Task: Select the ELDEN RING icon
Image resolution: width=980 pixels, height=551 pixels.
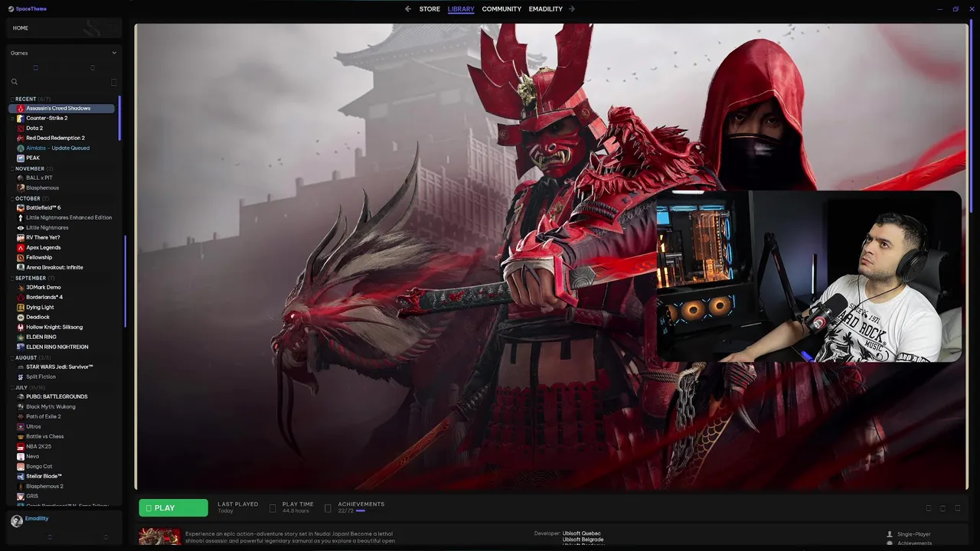Action: tap(21, 337)
